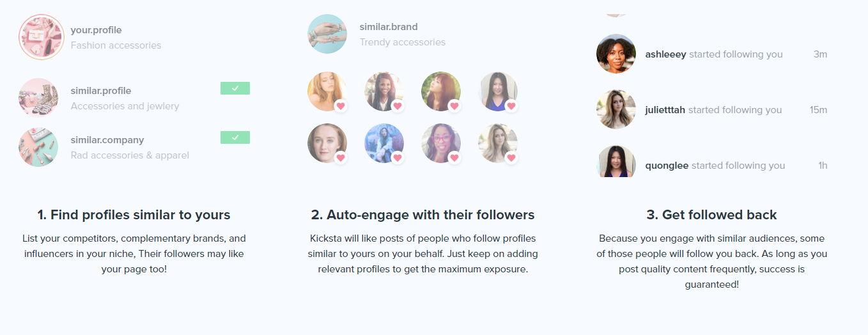The height and width of the screenshot is (335, 868).
Task: Click heart icon on fourth bottom-row follower
Action: point(511,157)
